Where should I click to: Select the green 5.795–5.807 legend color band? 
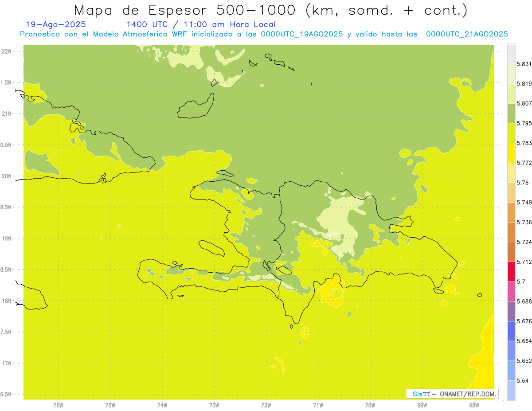coord(511,113)
